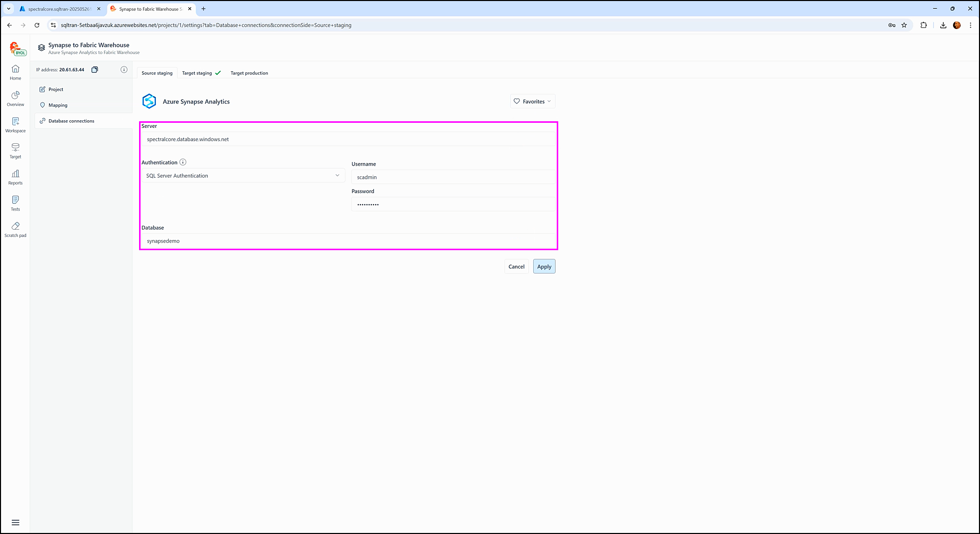
Task: Click the info icon beside IP address
Action: (x=124, y=70)
